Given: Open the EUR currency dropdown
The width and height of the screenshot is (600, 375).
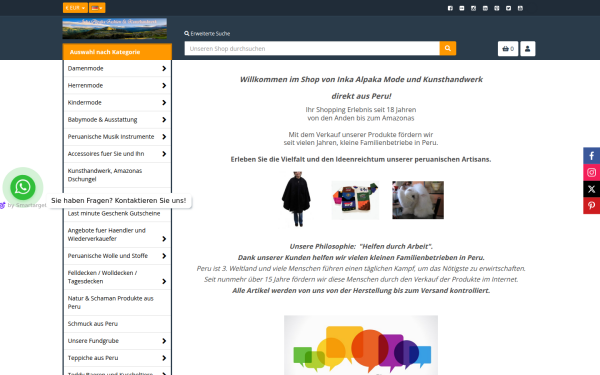Looking at the screenshot, I should click(x=75, y=8).
